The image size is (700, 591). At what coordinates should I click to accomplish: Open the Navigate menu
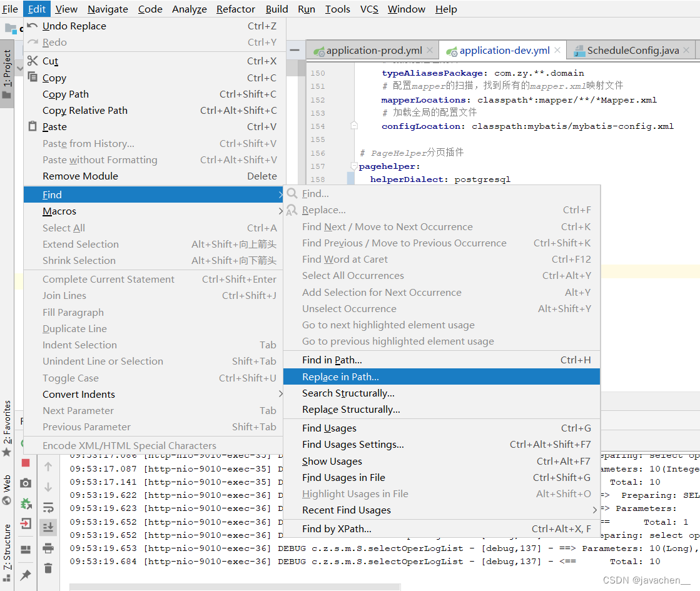107,9
